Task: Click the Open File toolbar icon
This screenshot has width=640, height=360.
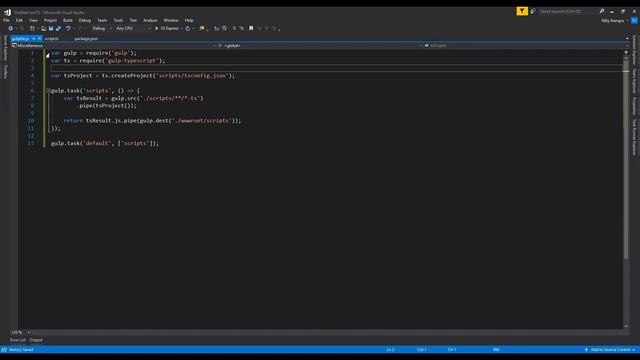Action: click(44, 29)
